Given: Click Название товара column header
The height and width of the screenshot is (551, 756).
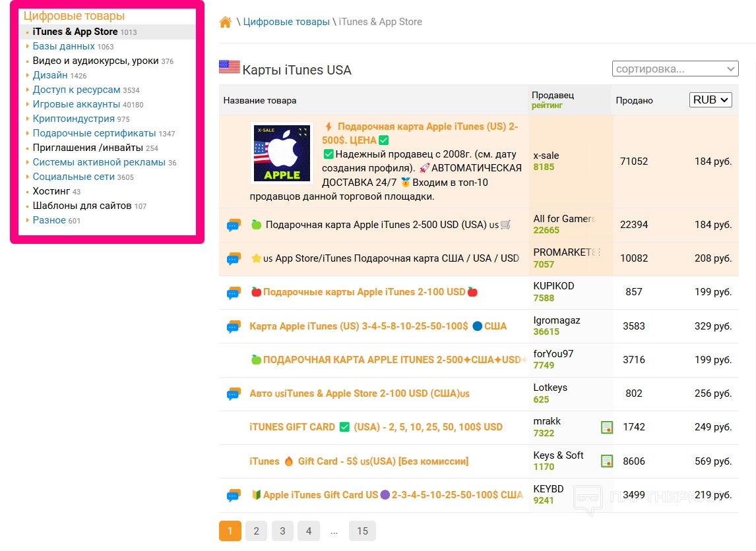Looking at the screenshot, I should (260, 100).
